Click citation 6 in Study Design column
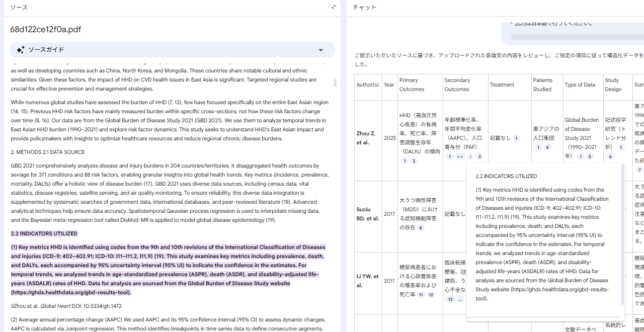Screen dimensions: 644x332 click(x=610, y=156)
